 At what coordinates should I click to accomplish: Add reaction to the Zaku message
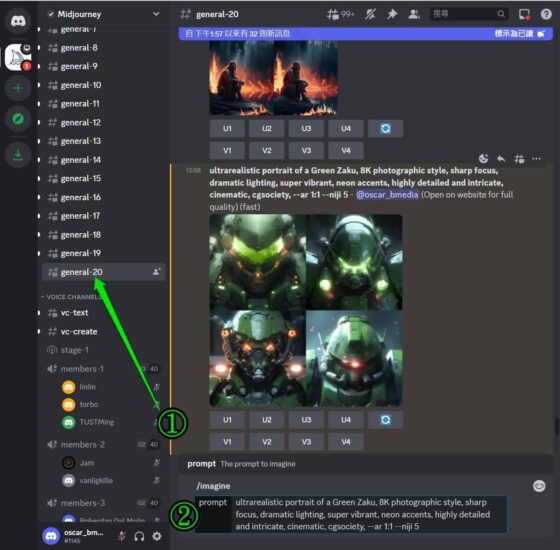[483, 159]
